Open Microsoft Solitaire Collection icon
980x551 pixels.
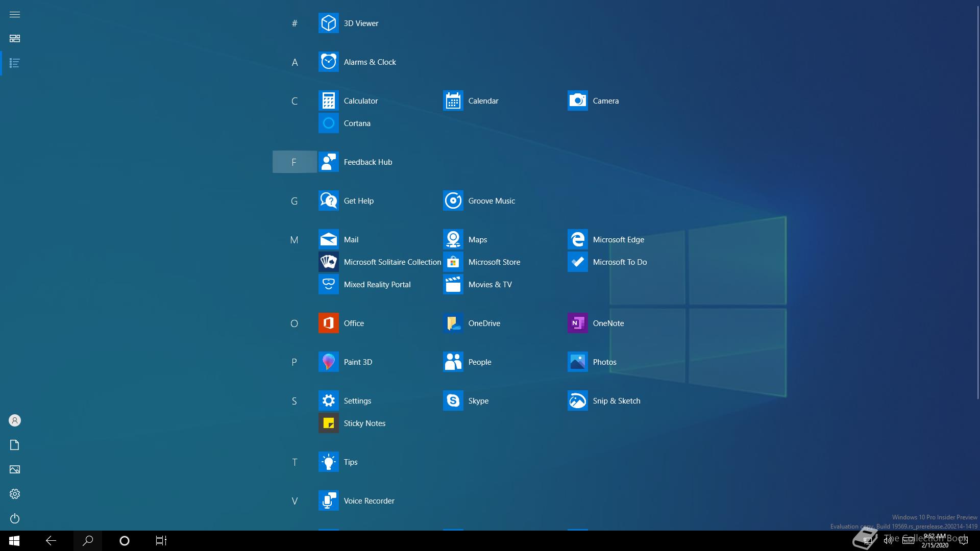pos(328,262)
